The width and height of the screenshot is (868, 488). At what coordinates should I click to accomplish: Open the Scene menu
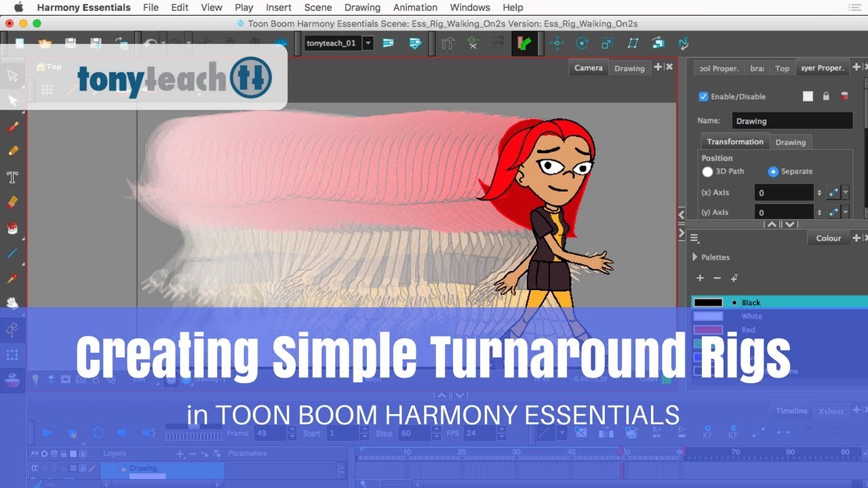coord(318,7)
